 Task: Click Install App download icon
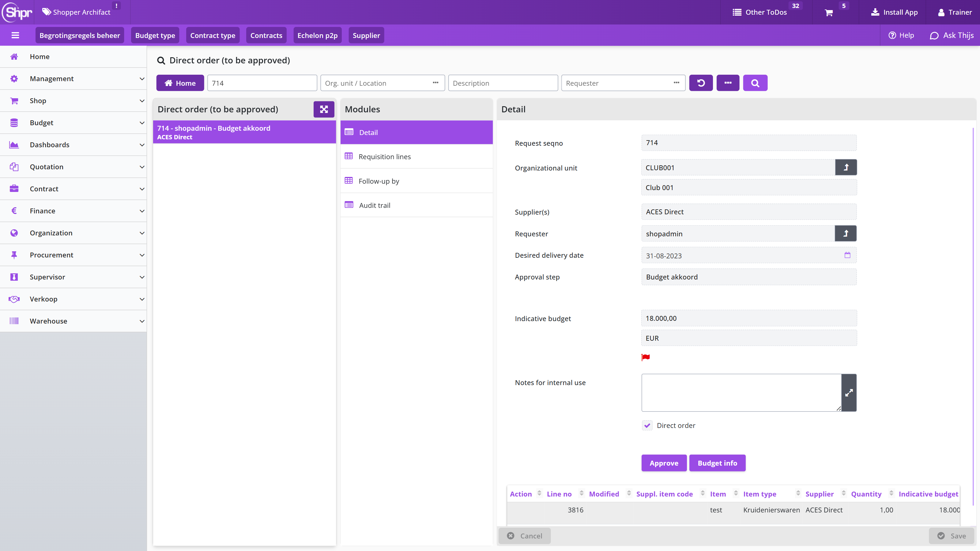[875, 12]
